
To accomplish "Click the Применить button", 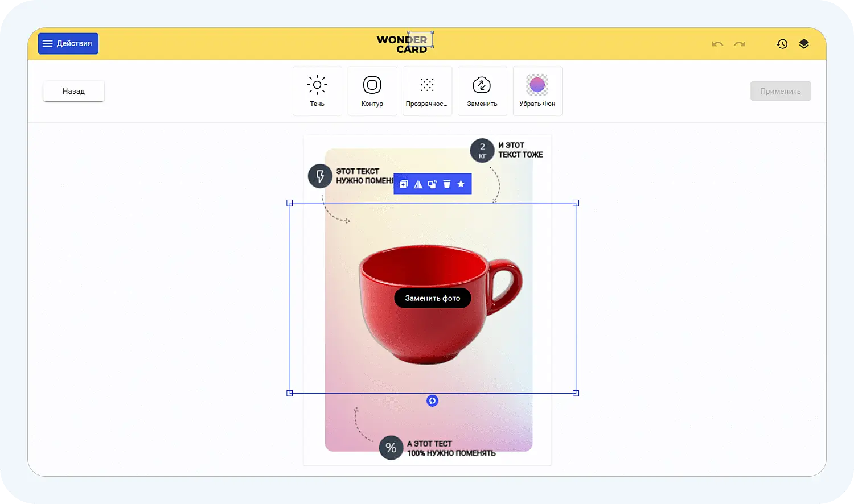I will click(x=781, y=90).
